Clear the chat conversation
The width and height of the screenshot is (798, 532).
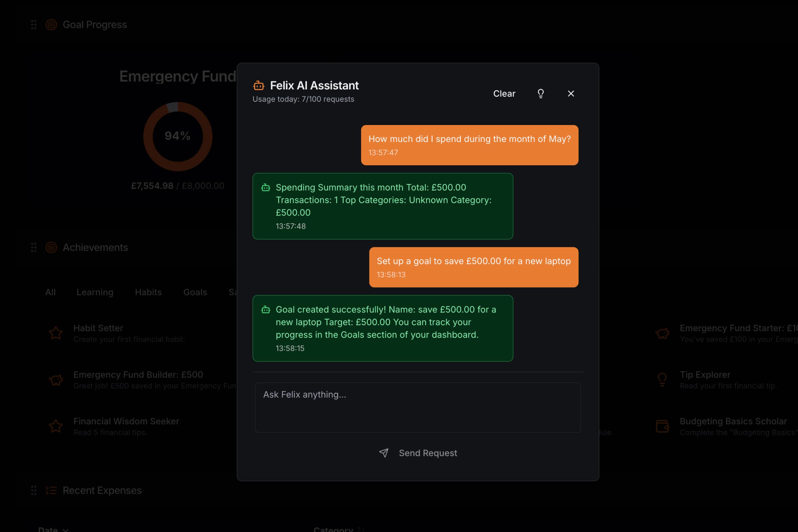[x=504, y=94]
